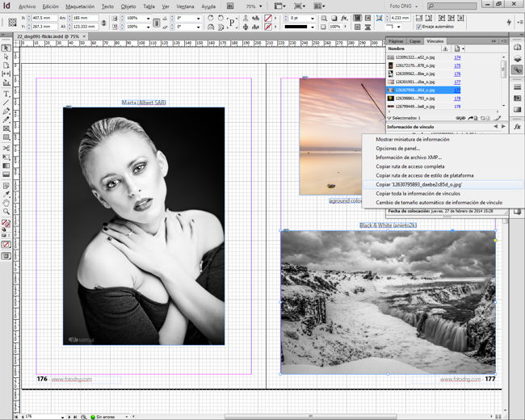Open the Foto DNG workspace dropdown

(x=404, y=6)
